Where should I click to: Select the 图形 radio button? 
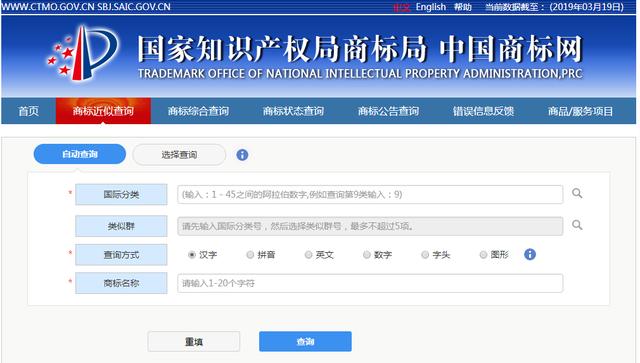483,255
